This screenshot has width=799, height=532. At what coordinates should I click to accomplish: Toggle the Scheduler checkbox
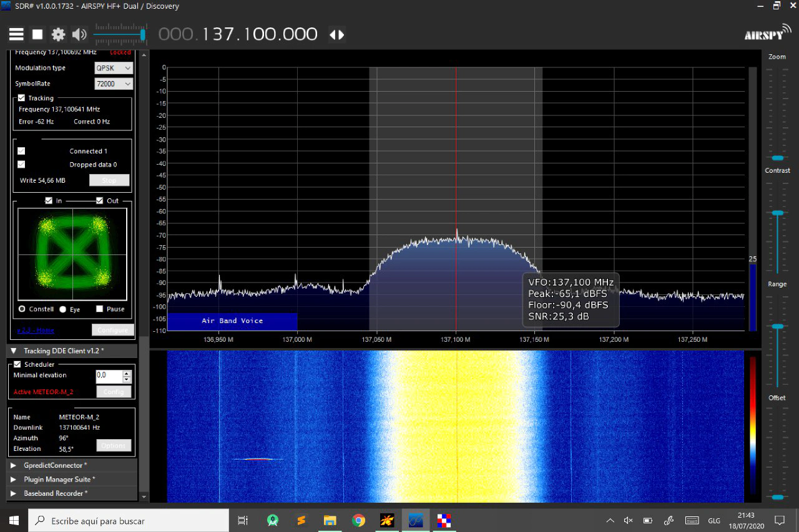coord(17,364)
